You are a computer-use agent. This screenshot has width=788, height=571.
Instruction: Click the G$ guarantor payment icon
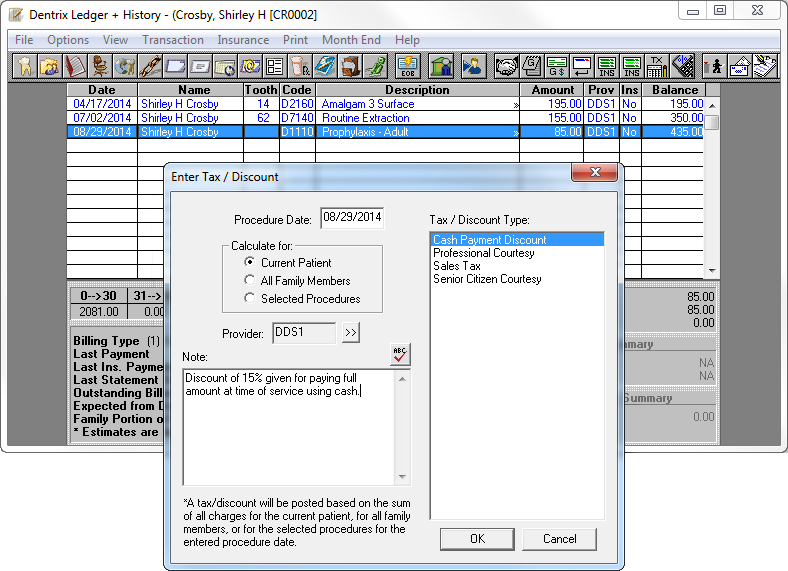[x=556, y=66]
